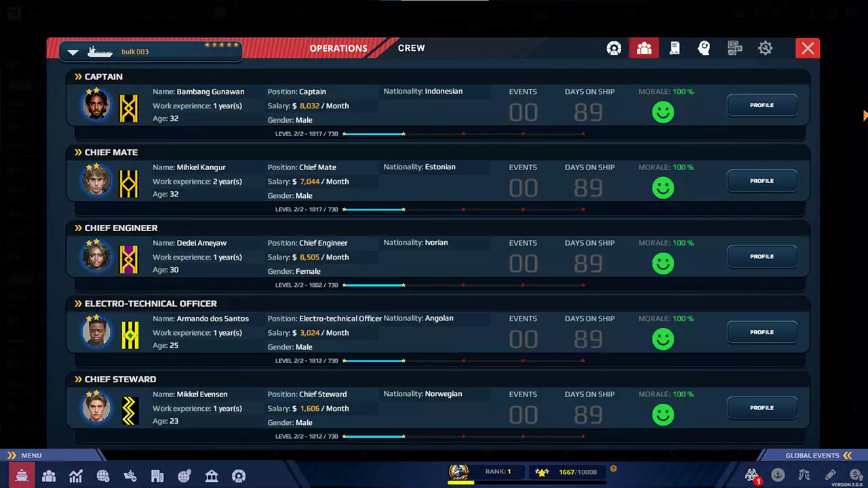Click Armando dos Santos' portrait avatar

96,333
